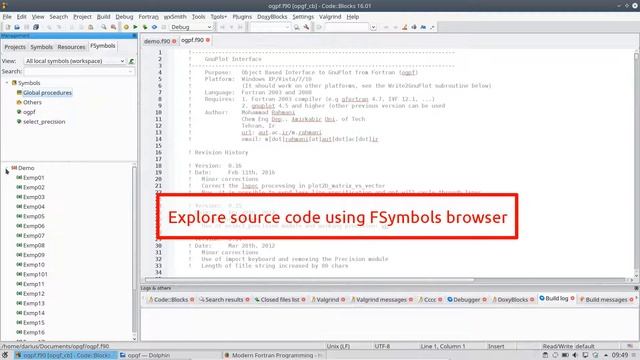Click the volume icon in system tray
This screenshot has height=360, width=640.
pos(575,356)
